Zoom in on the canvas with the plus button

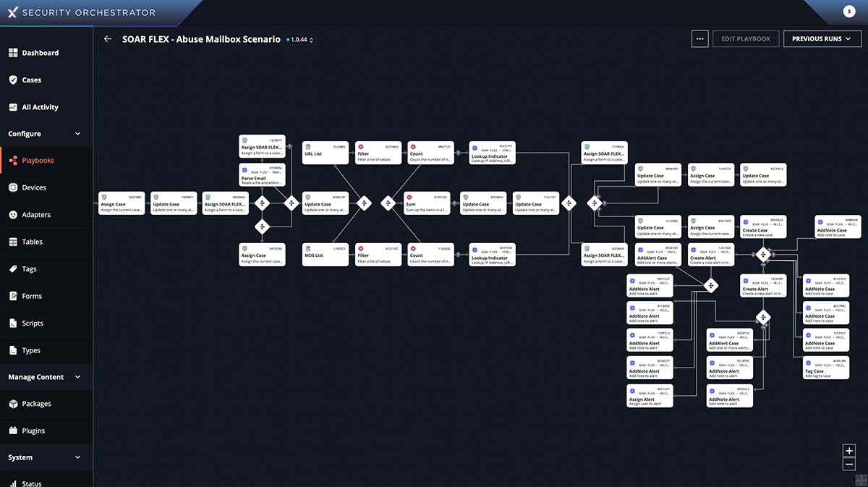849,450
